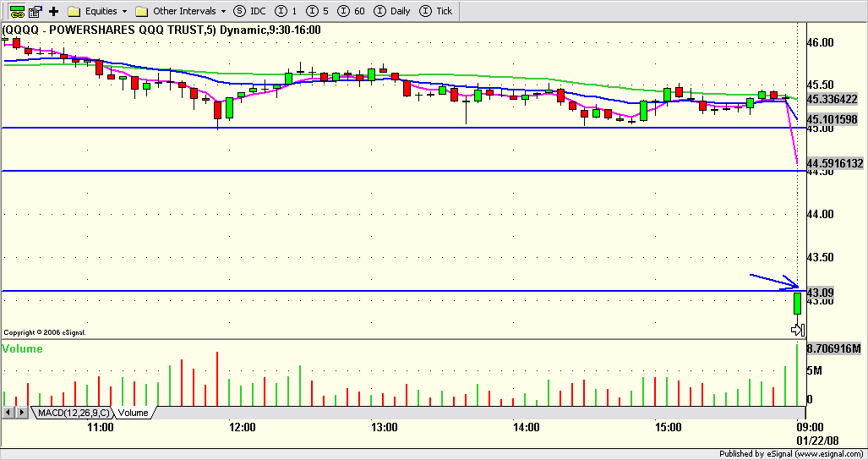Click the Copyright 2006 eSignal text
Screen dimensions: 868x460
(x=45, y=332)
